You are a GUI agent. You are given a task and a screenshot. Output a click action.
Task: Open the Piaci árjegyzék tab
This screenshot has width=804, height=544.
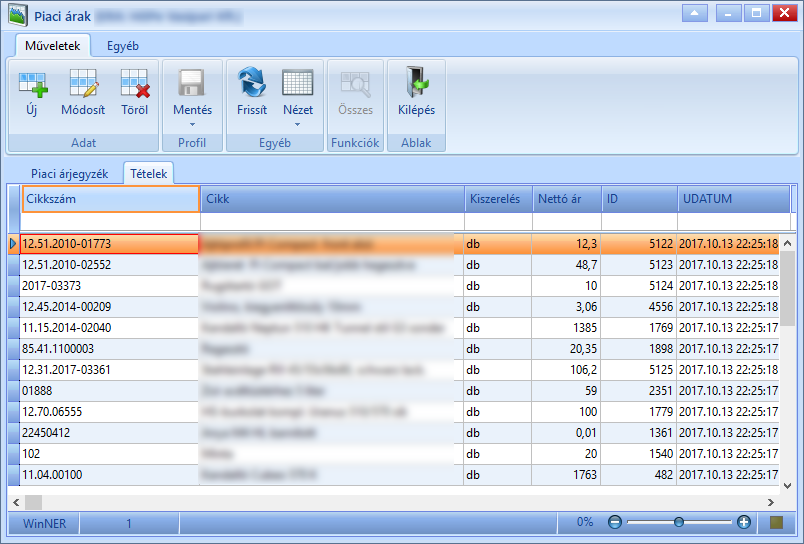tap(70, 174)
